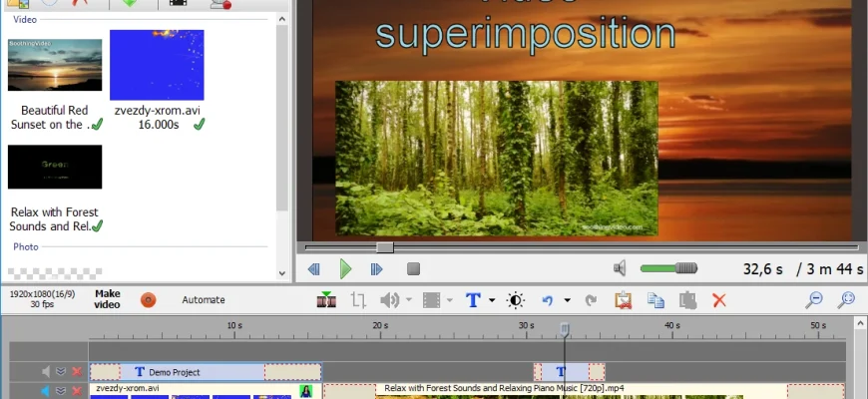
Task: Select the zvezdy-xrom.avi blue thumbnail
Action: (157, 65)
